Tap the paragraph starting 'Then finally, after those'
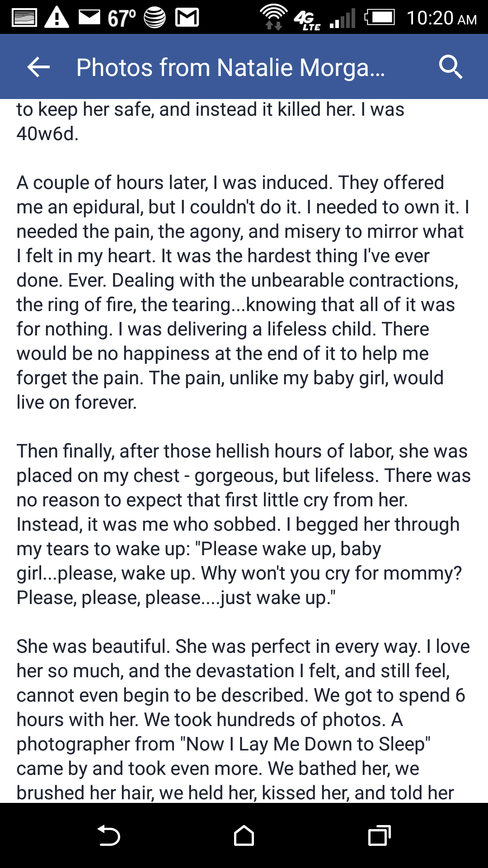 click(x=244, y=524)
